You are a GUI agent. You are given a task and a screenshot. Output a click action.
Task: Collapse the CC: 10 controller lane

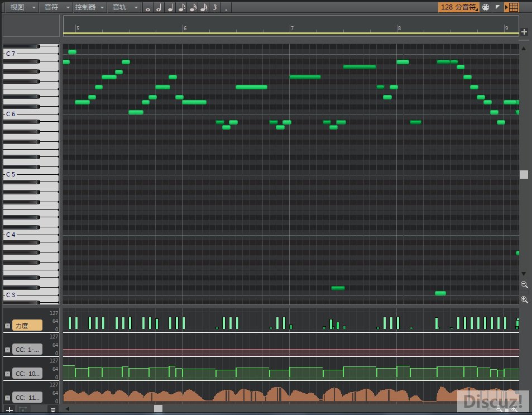tap(7, 374)
